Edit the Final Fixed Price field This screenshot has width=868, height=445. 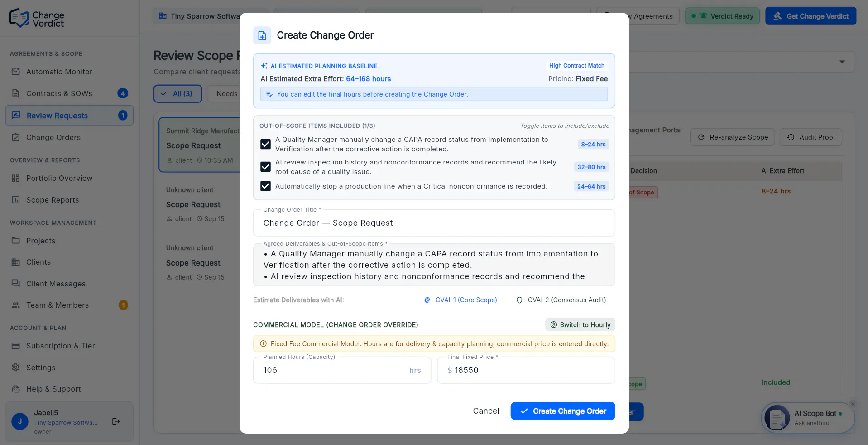526,370
